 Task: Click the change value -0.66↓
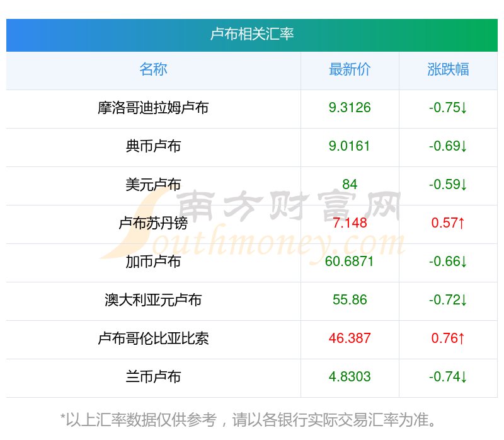448,262
